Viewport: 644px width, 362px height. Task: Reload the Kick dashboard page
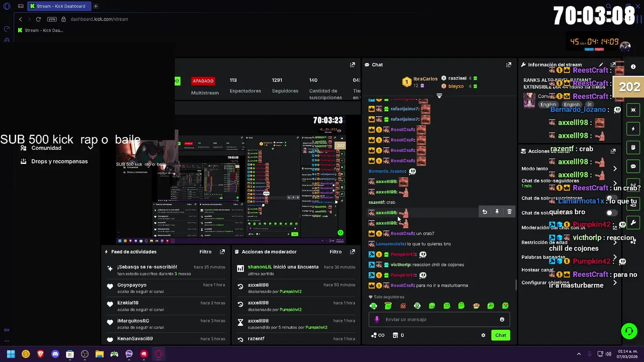click(38, 19)
